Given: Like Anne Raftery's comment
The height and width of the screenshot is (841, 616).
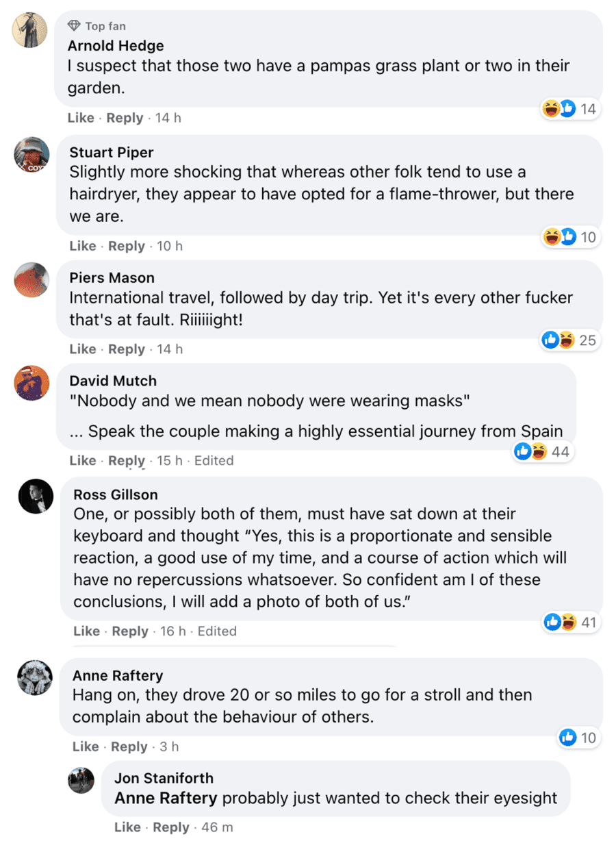Looking at the screenshot, I should point(86,746).
